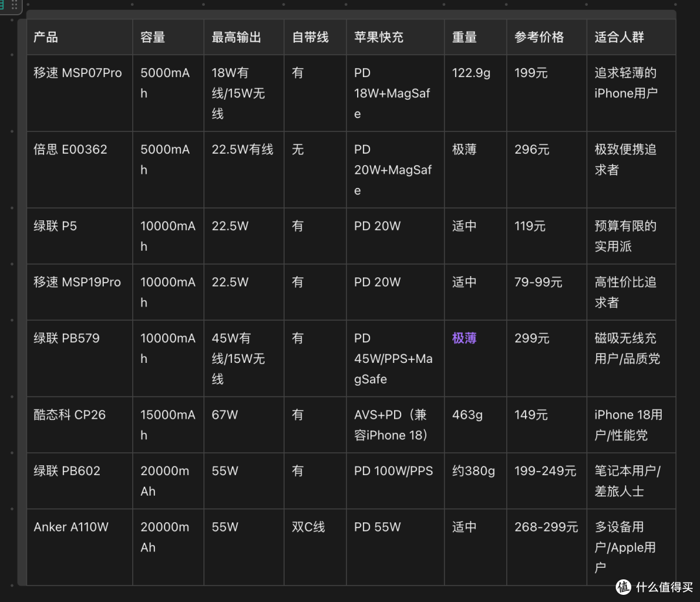
Task: Click the 119元 price cell
Action: click(x=546, y=236)
